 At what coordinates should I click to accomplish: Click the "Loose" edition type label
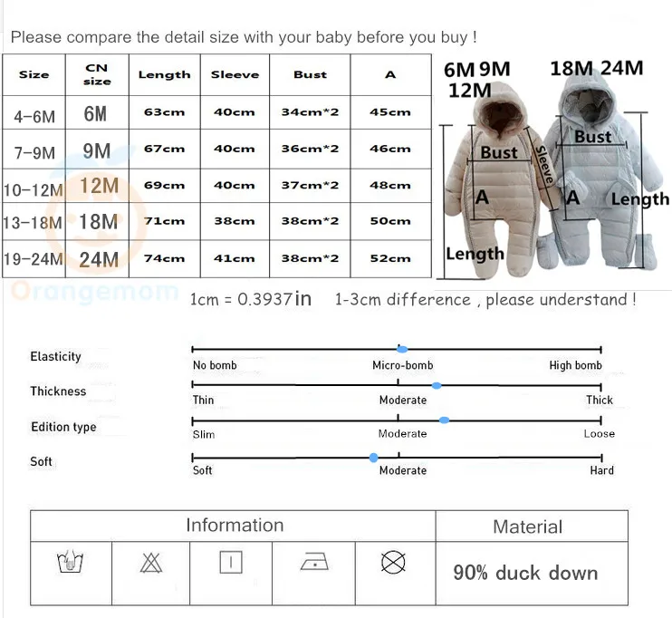pyautogui.click(x=600, y=433)
